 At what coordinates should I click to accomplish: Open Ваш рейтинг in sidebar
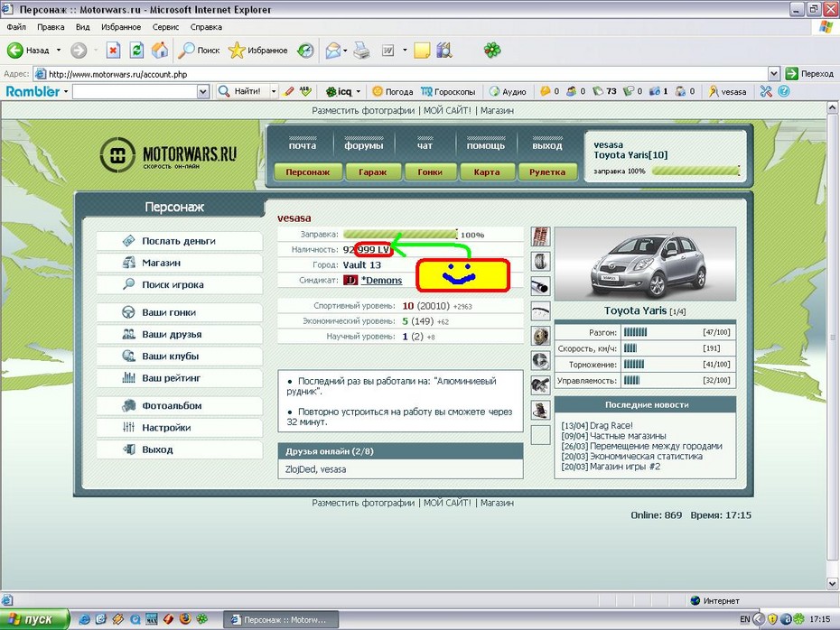tap(179, 378)
